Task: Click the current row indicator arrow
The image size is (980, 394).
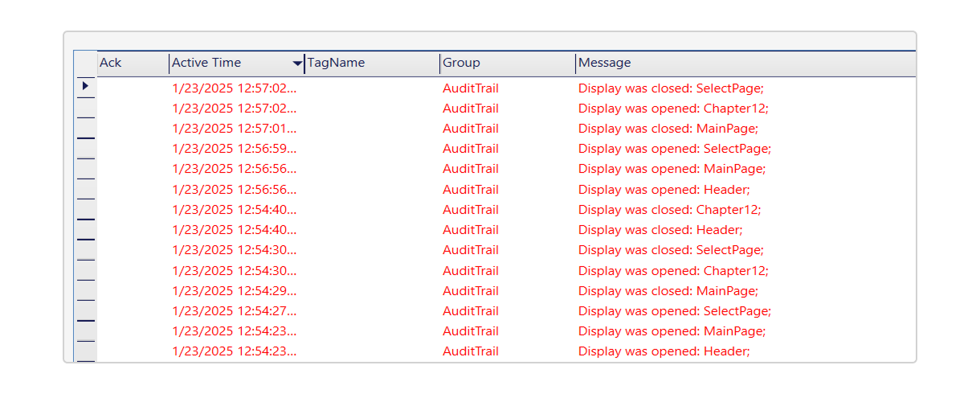Action: click(85, 85)
